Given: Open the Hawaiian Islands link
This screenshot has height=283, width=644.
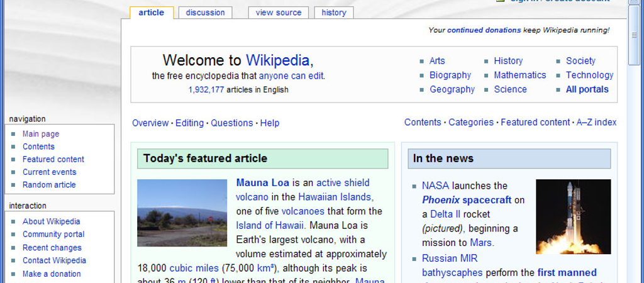Looking at the screenshot, I should pyautogui.click(x=335, y=197).
